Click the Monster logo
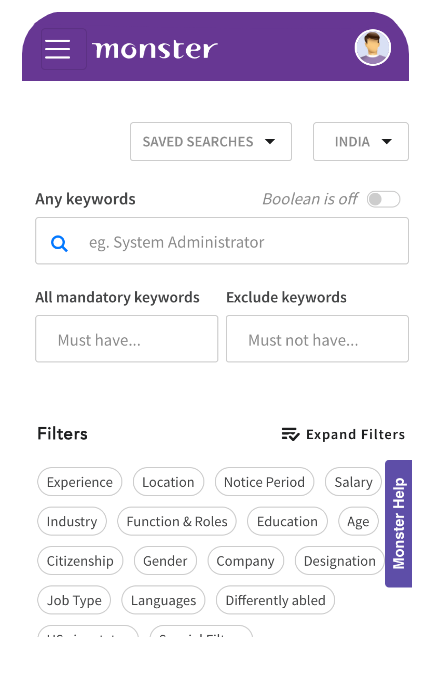 (x=155, y=49)
